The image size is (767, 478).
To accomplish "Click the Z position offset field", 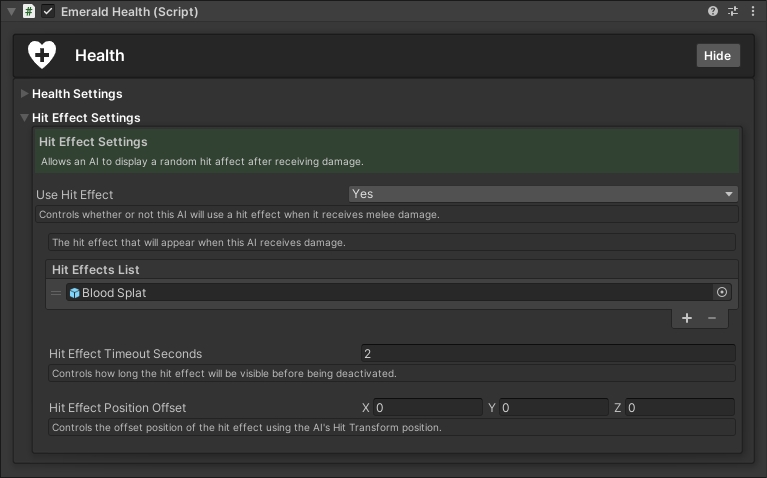I will [x=680, y=408].
